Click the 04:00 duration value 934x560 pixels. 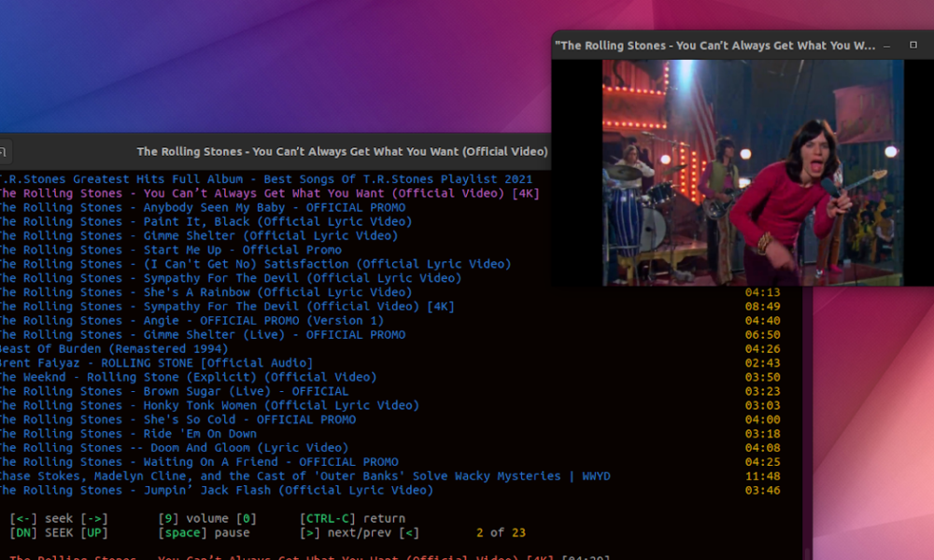coord(762,420)
